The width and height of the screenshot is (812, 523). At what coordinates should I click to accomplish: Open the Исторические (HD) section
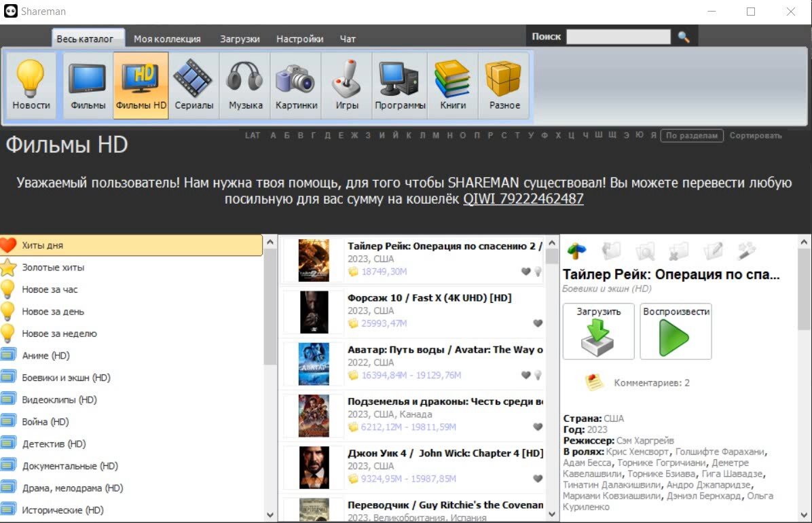pyautogui.click(x=131, y=510)
